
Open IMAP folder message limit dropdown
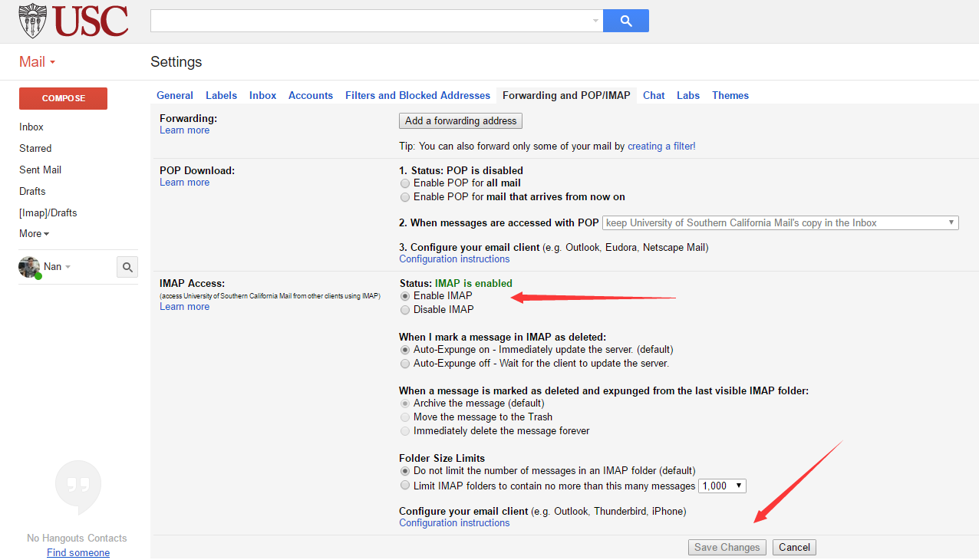(x=722, y=486)
